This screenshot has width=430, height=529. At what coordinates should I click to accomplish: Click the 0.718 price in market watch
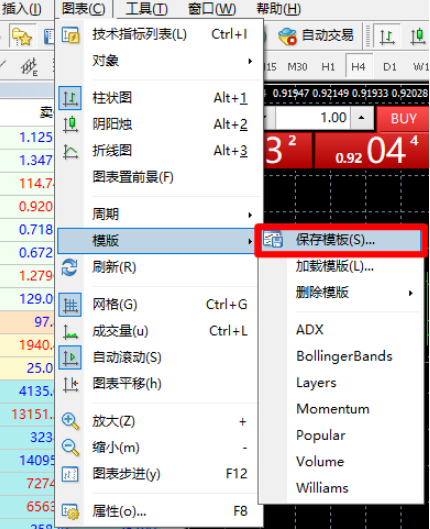(35, 230)
